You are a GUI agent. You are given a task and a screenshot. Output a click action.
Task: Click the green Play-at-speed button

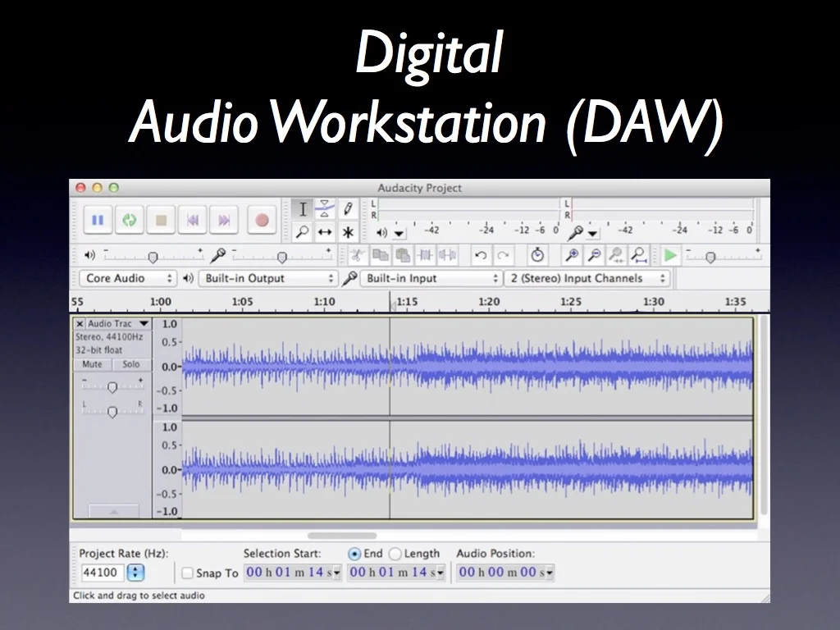pos(670,256)
